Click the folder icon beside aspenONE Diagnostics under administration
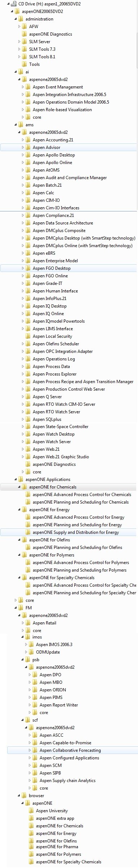Viewport: 138px width, 868px height. click(x=24, y=34)
